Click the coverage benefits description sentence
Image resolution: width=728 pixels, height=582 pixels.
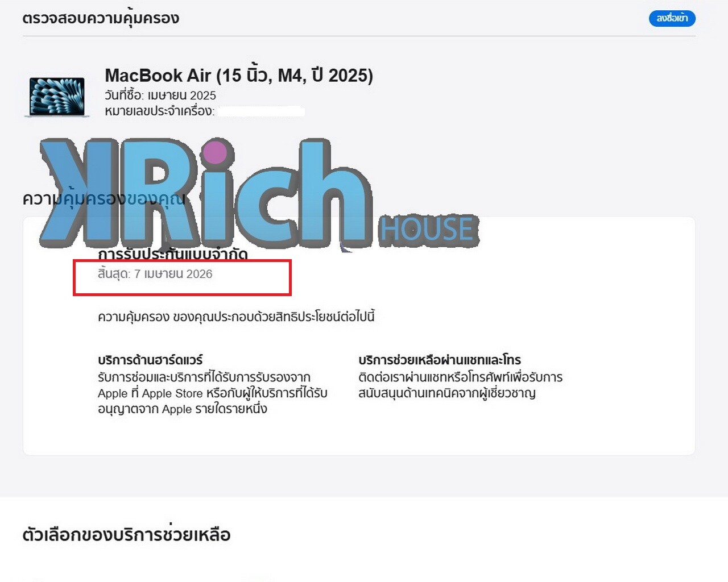pyautogui.click(x=236, y=317)
